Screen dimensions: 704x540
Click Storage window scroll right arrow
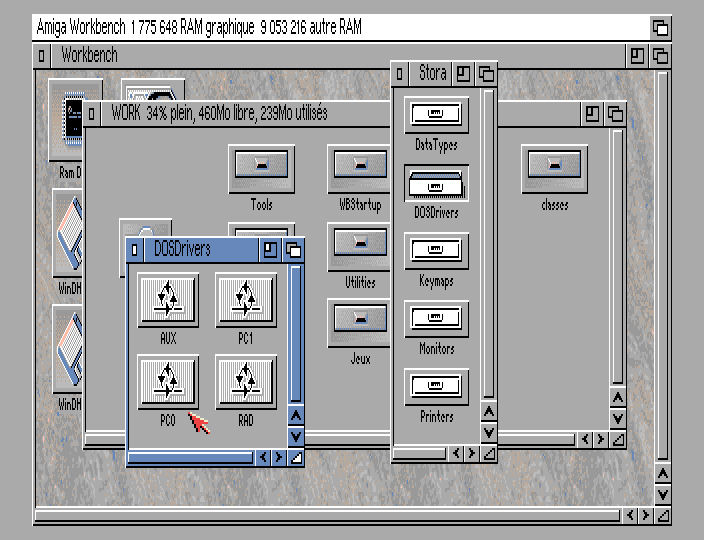coord(471,453)
